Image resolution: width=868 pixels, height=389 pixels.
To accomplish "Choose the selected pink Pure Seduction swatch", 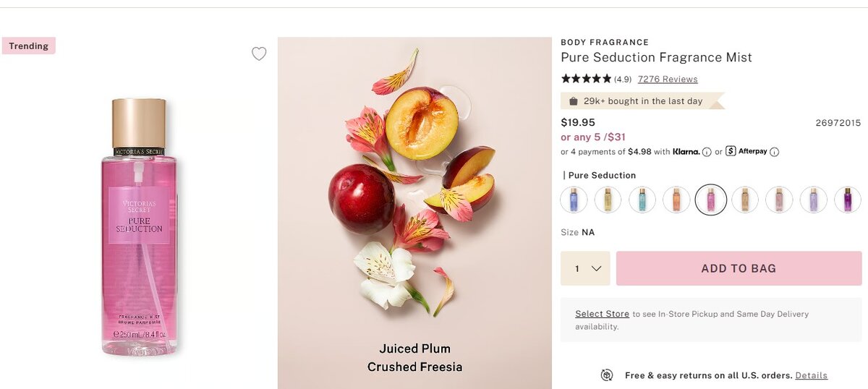I will click(x=710, y=200).
